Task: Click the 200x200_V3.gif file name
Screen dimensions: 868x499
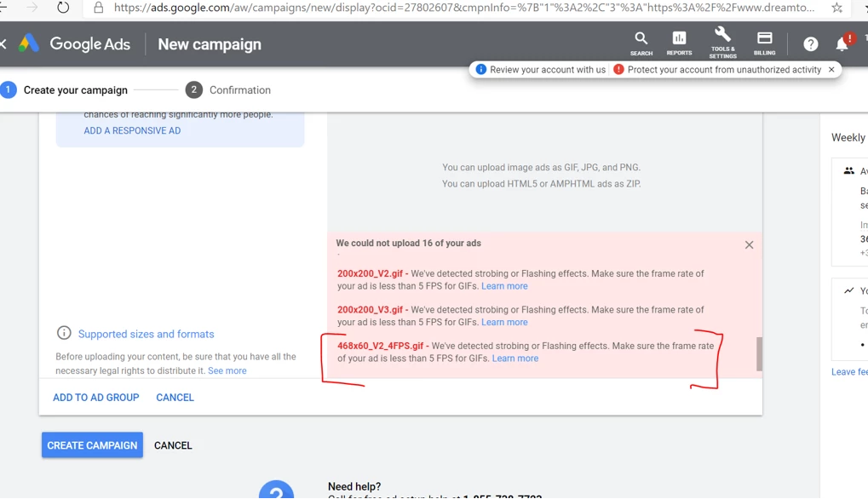Action: click(x=370, y=310)
